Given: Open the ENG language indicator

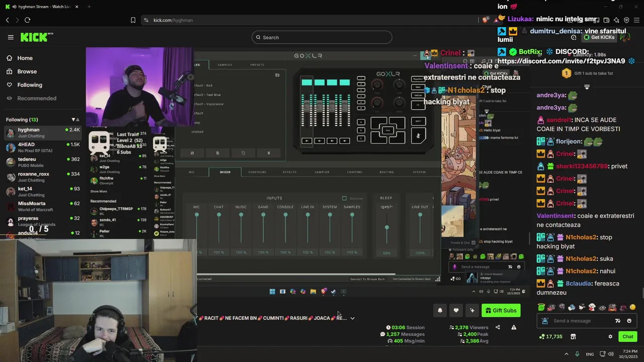Looking at the screenshot, I should click(x=590, y=354).
